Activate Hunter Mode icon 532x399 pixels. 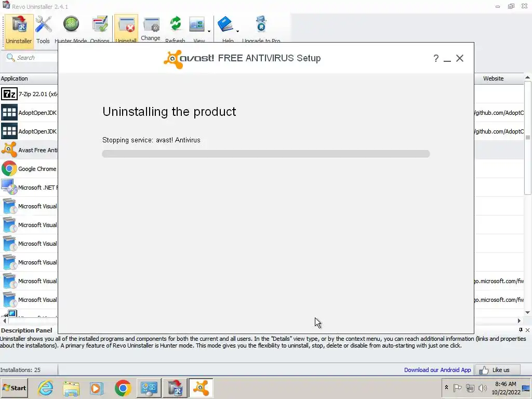[x=71, y=24]
